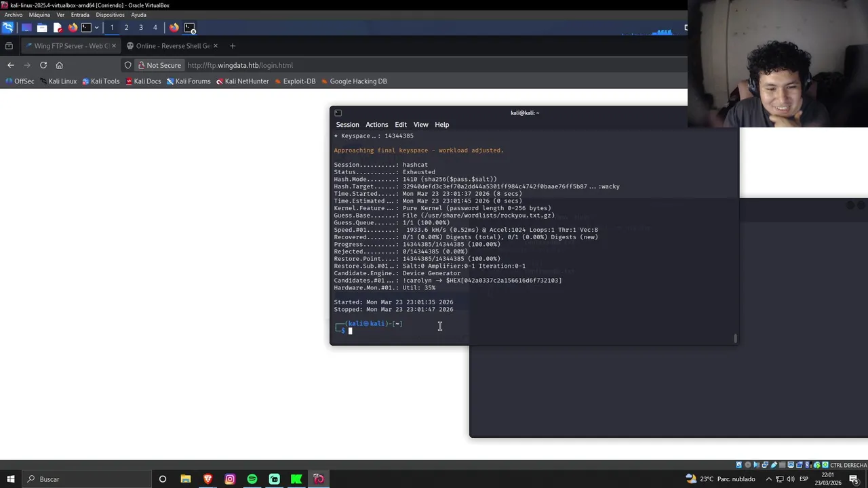The image size is (868, 488).
Task: Open Kali NetHunter bookmark
Action: [x=242, y=81]
